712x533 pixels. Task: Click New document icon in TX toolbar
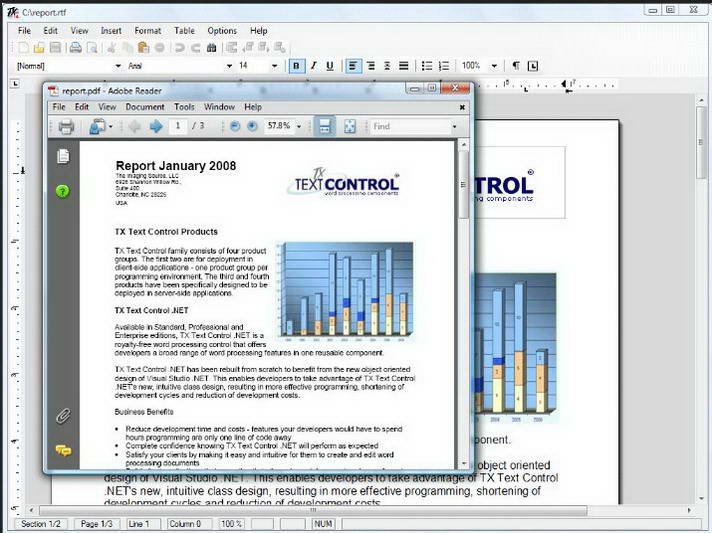(24, 48)
